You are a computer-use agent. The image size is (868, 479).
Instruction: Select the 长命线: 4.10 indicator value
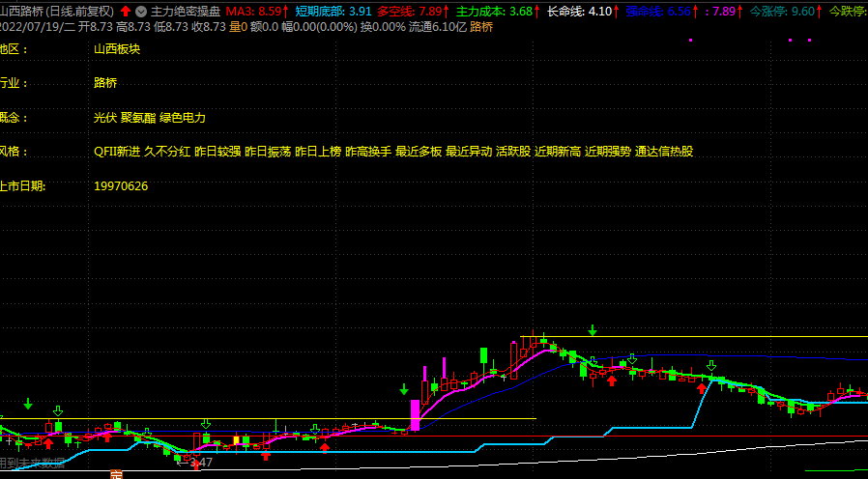pos(579,11)
